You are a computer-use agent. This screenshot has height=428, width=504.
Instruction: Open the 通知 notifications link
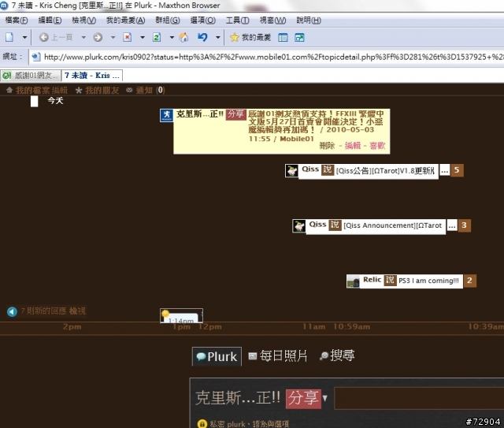(144, 91)
